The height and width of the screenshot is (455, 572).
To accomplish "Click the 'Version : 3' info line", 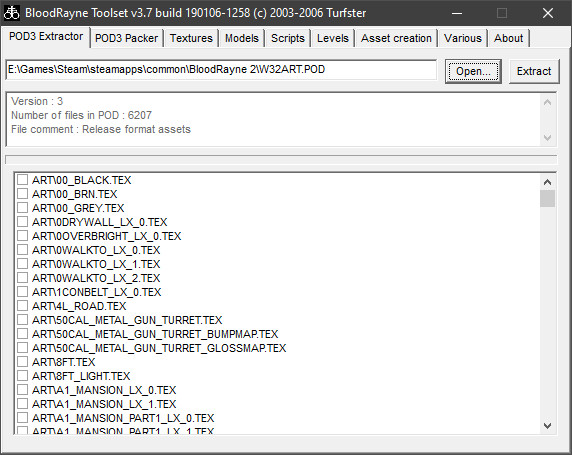I will (37, 101).
